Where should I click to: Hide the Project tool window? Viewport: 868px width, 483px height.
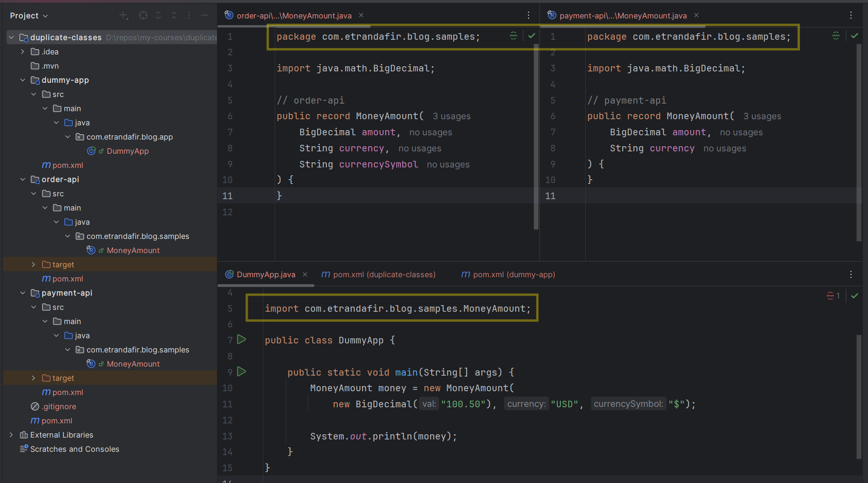tap(205, 16)
